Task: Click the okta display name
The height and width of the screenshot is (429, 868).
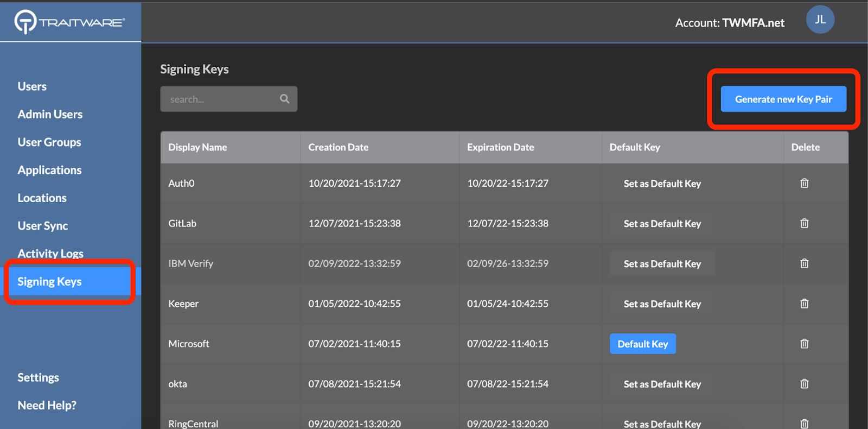Action: [177, 384]
